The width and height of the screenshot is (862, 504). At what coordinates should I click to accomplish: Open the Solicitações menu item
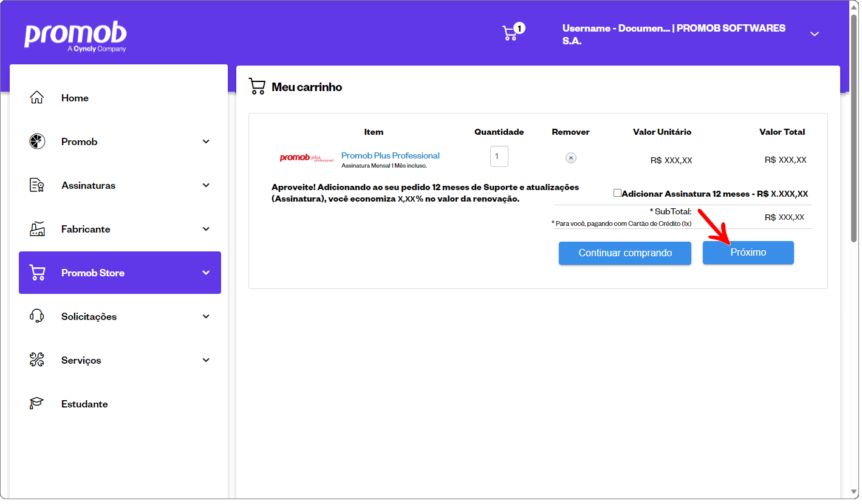[x=120, y=316]
